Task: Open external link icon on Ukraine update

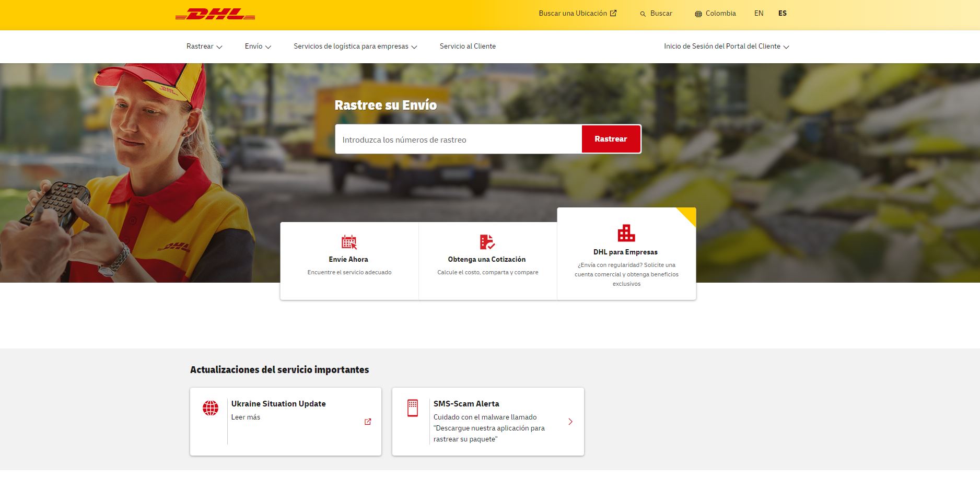Action: pos(368,422)
